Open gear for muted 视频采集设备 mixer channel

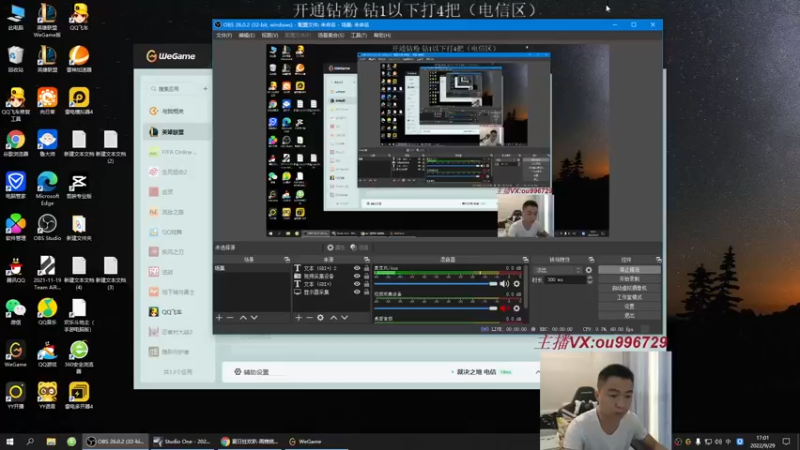click(x=516, y=308)
